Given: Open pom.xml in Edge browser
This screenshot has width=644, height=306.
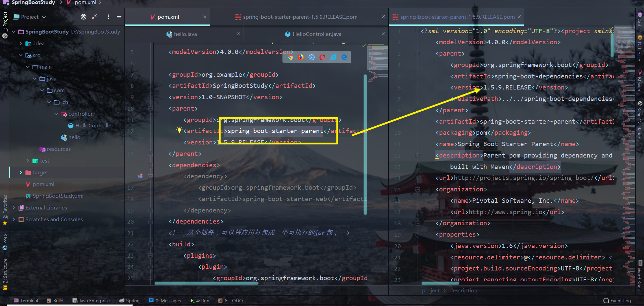Looking at the screenshot, I should coord(344,57).
